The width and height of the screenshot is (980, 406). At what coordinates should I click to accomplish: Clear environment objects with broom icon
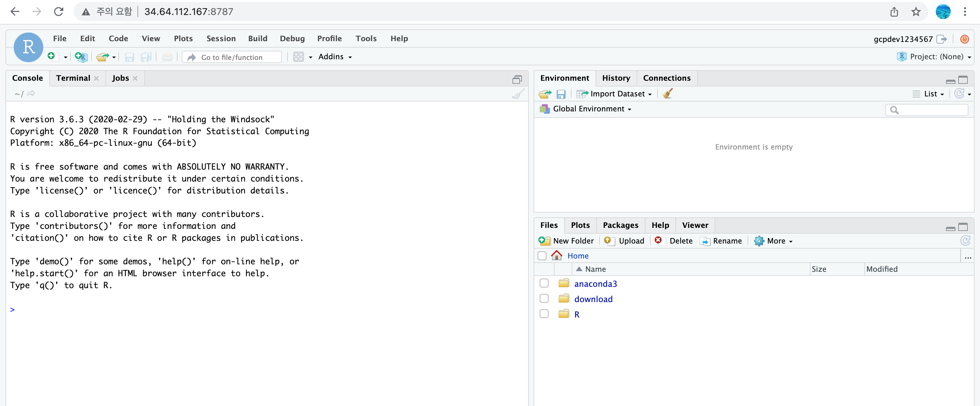pos(667,94)
